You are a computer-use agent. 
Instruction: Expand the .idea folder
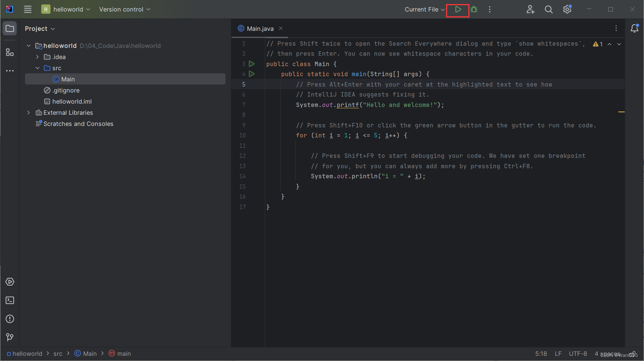point(38,57)
